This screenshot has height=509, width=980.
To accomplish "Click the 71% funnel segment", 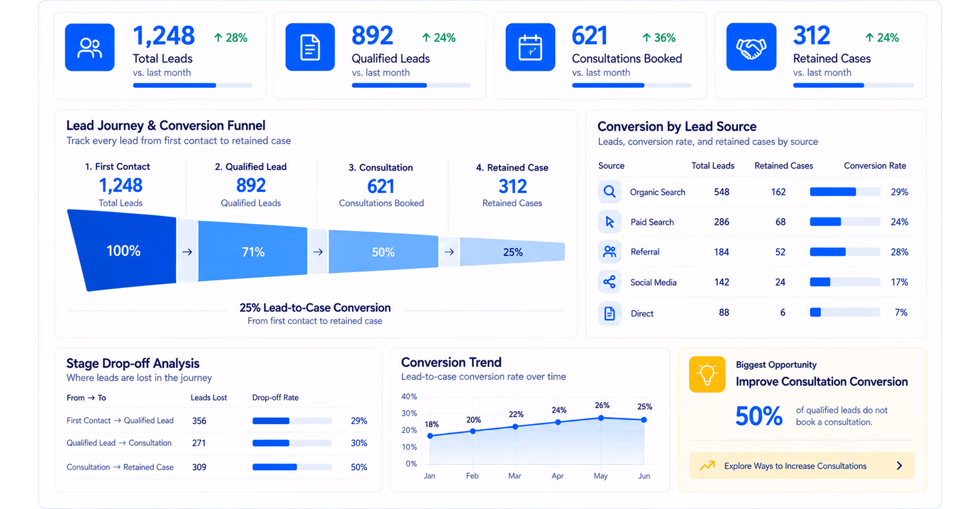I will tap(252, 251).
